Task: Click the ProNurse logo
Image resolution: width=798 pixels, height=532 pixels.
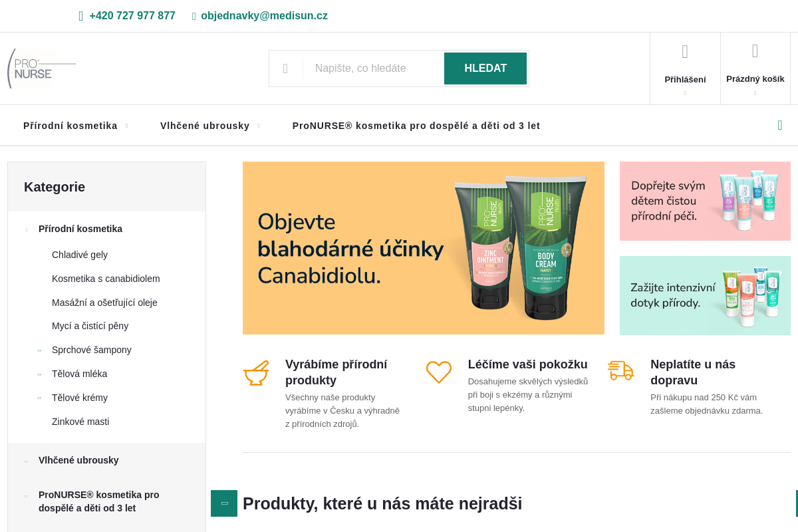Action: point(42,68)
